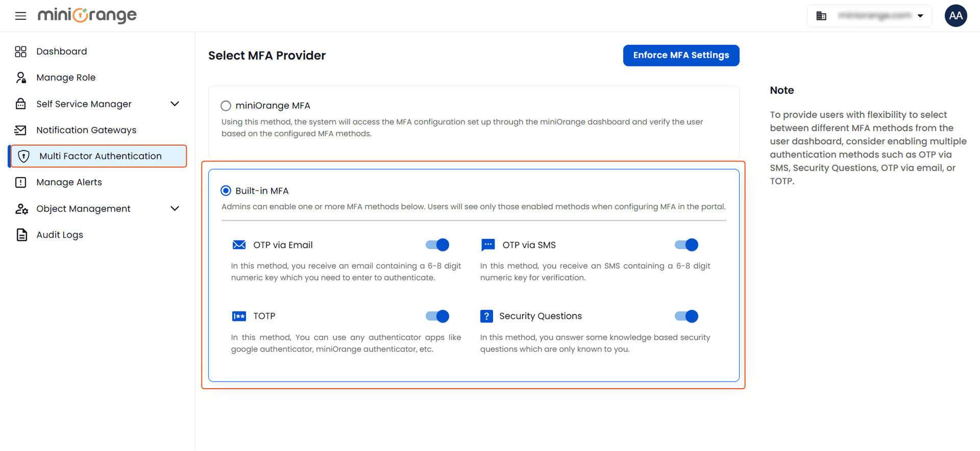Select the miniOrange MFA radio button
The width and height of the screenshot is (980, 451).
click(226, 106)
